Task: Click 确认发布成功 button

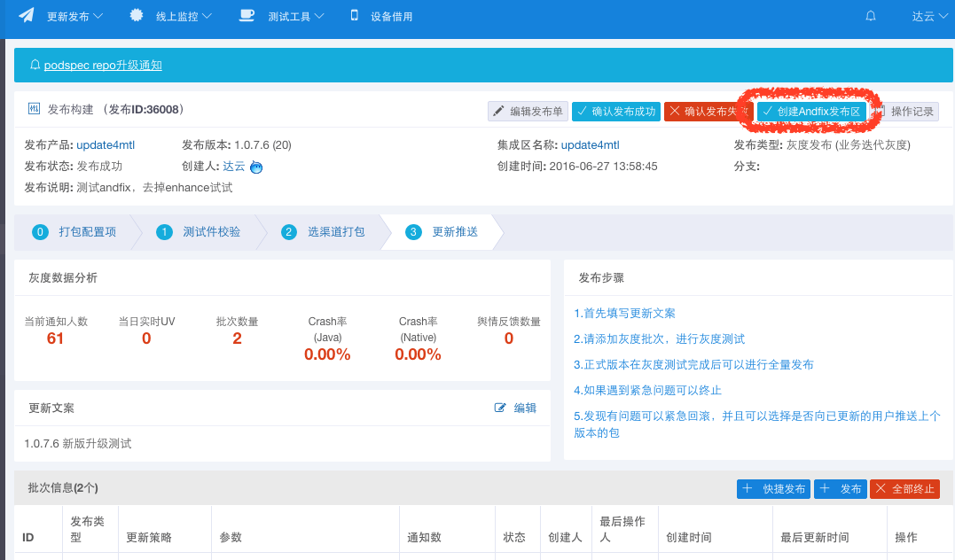Action: coord(616,112)
